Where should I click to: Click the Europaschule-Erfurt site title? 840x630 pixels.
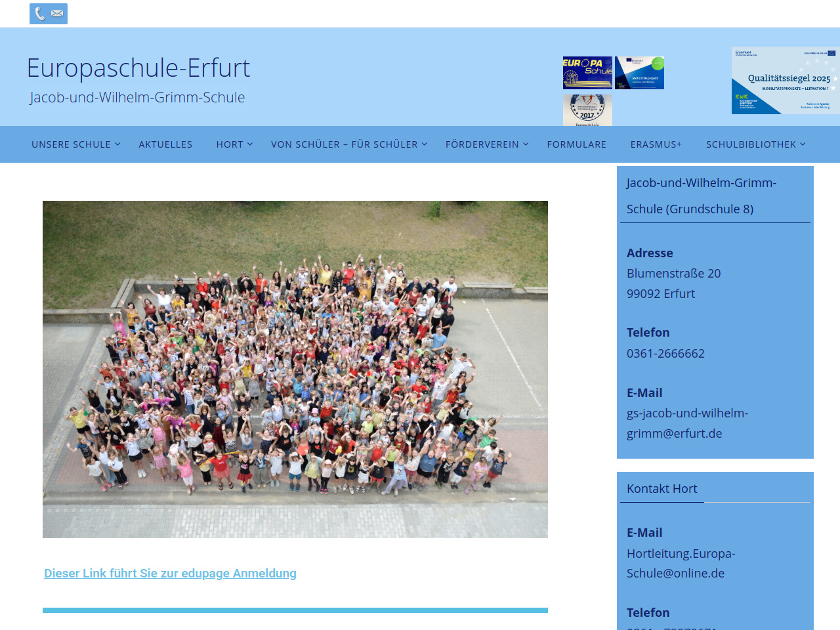[138, 68]
